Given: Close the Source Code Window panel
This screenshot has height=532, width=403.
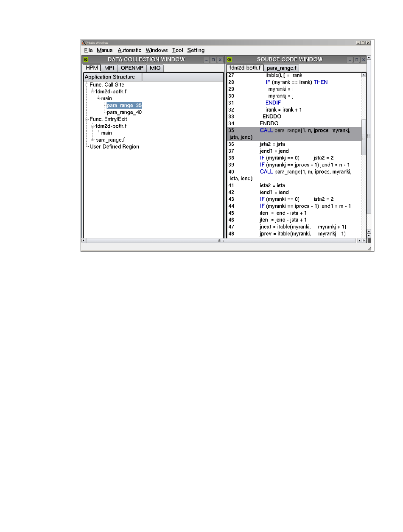Looking at the screenshot, I should (363, 60).
